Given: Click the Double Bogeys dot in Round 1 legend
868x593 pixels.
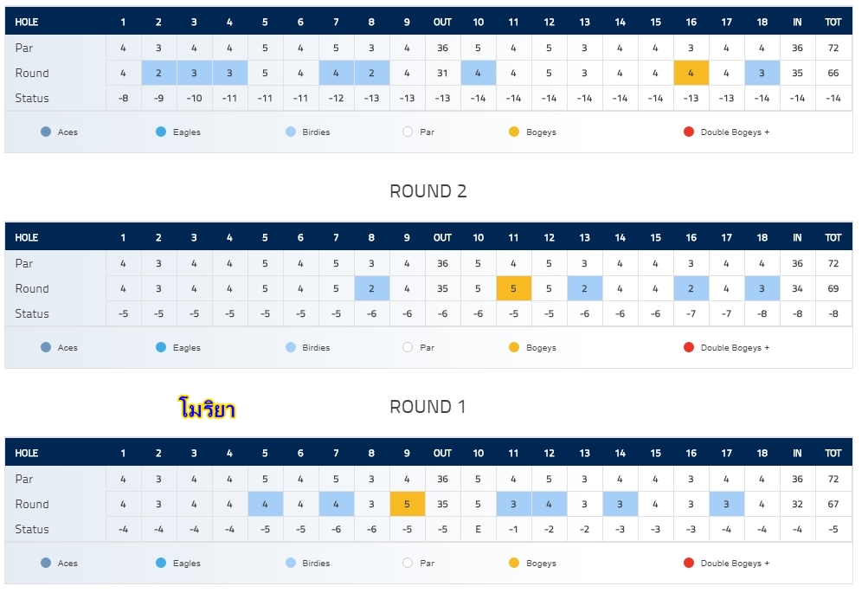Looking at the screenshot, I should (689, 563).
